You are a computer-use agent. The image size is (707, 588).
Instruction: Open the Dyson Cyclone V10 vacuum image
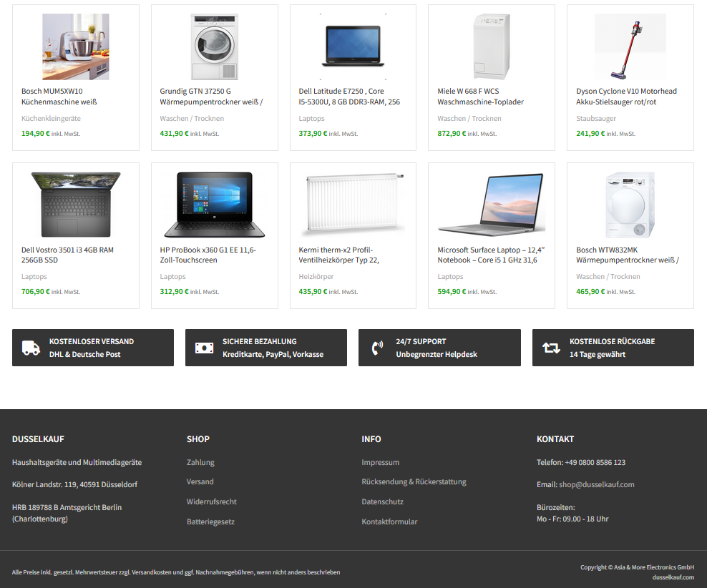(x=630, y=47)
